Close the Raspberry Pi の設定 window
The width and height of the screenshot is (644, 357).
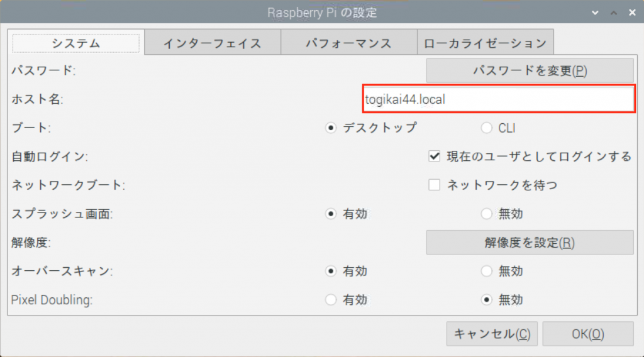(x=631, y=12)
